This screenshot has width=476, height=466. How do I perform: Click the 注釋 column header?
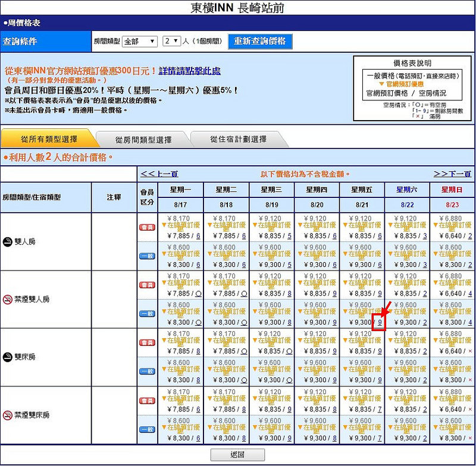(x=114, y=197)
